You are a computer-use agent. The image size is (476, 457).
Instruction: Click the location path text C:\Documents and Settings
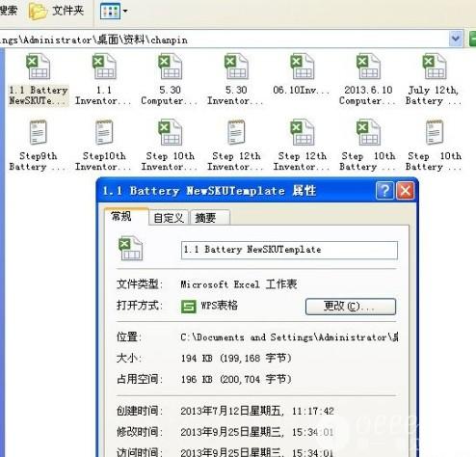click(289, 337)
